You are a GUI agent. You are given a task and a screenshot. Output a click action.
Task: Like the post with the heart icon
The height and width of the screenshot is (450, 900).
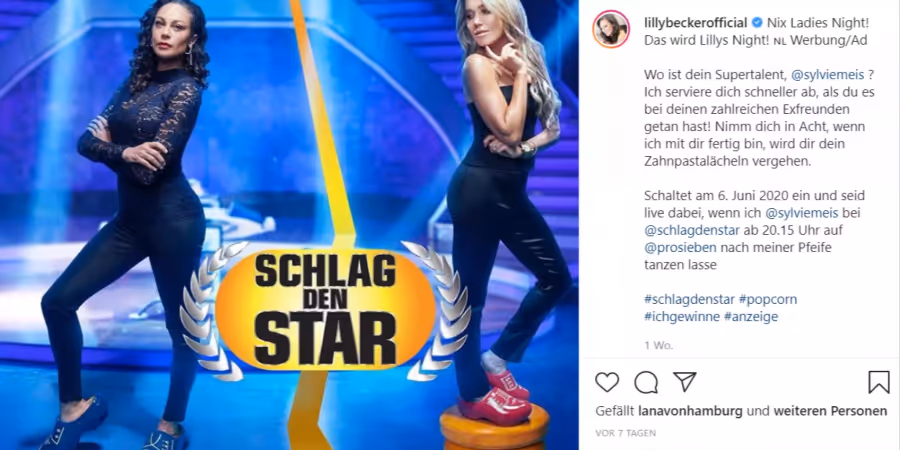pos(607,382)
